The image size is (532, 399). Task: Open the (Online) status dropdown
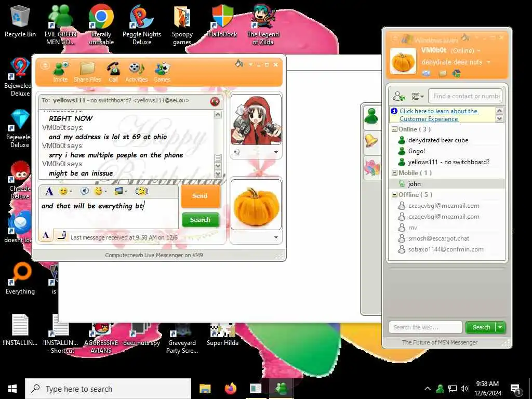465,50
